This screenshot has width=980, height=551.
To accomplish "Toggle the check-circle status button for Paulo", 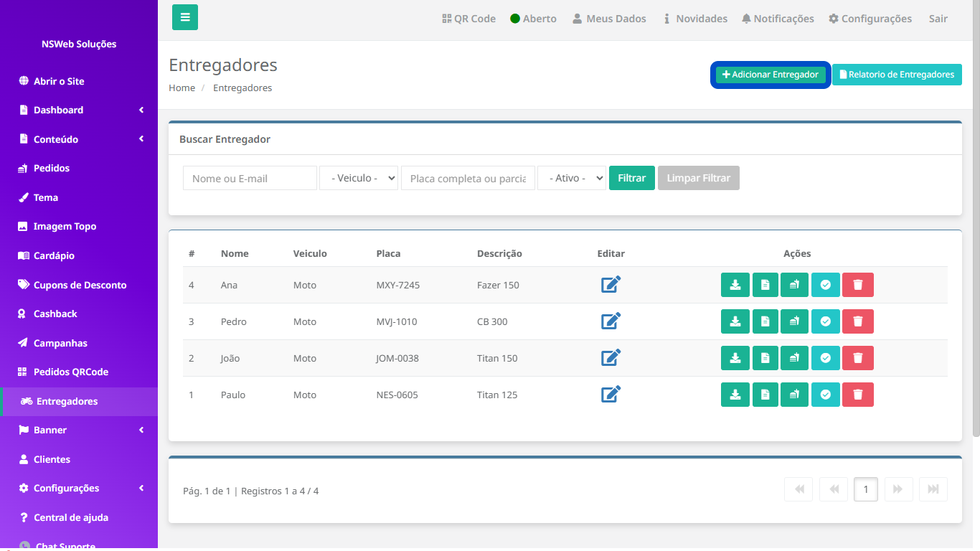I will tap(825, 395).
